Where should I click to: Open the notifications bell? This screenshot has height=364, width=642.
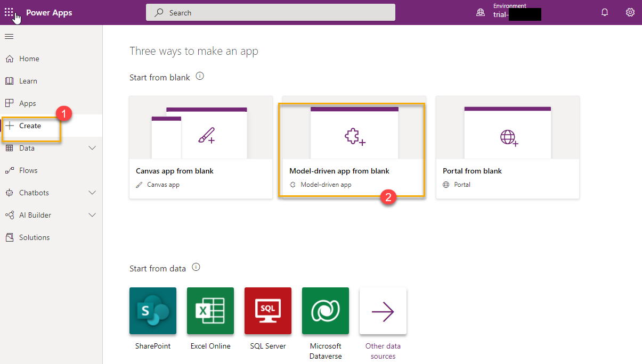[605, 13]
